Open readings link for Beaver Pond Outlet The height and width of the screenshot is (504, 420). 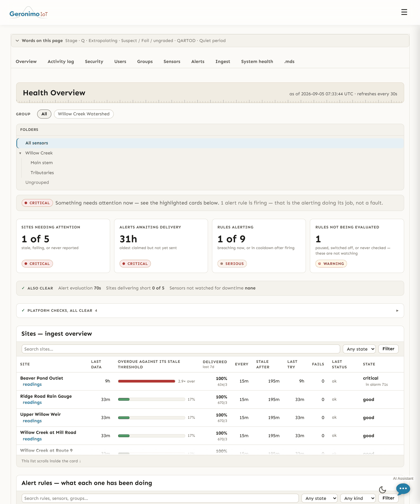32,384
